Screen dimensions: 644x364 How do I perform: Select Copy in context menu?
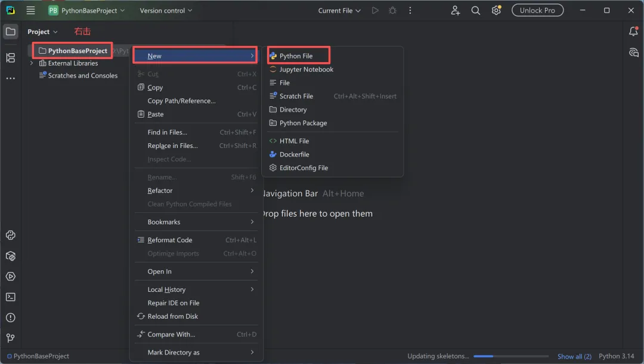coord(196,88)
